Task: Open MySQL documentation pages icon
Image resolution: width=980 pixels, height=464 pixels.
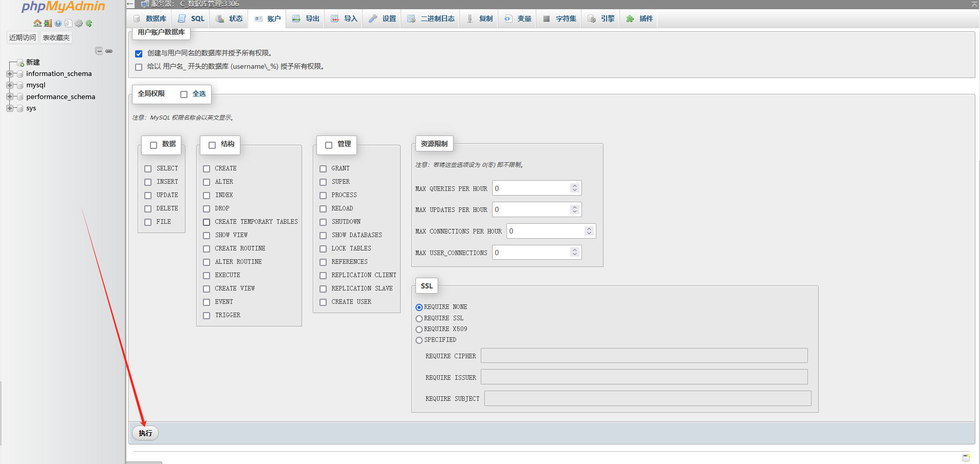Action: pos(68,23)
